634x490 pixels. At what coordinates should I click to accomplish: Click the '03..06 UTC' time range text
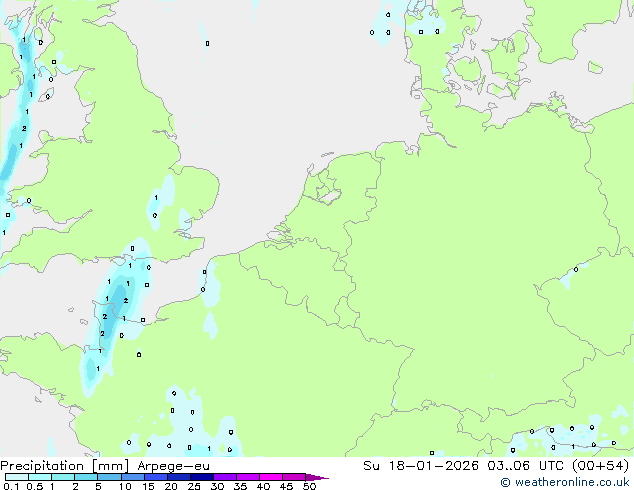(525, 466)
